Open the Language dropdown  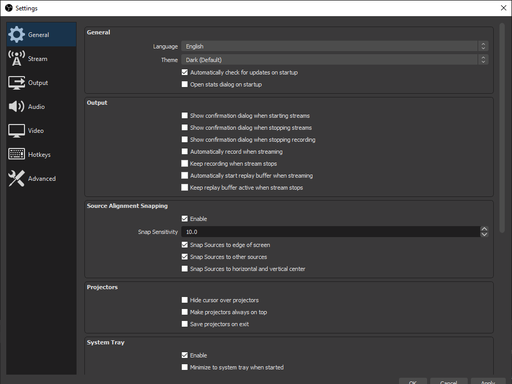click(x=335, y=46)
